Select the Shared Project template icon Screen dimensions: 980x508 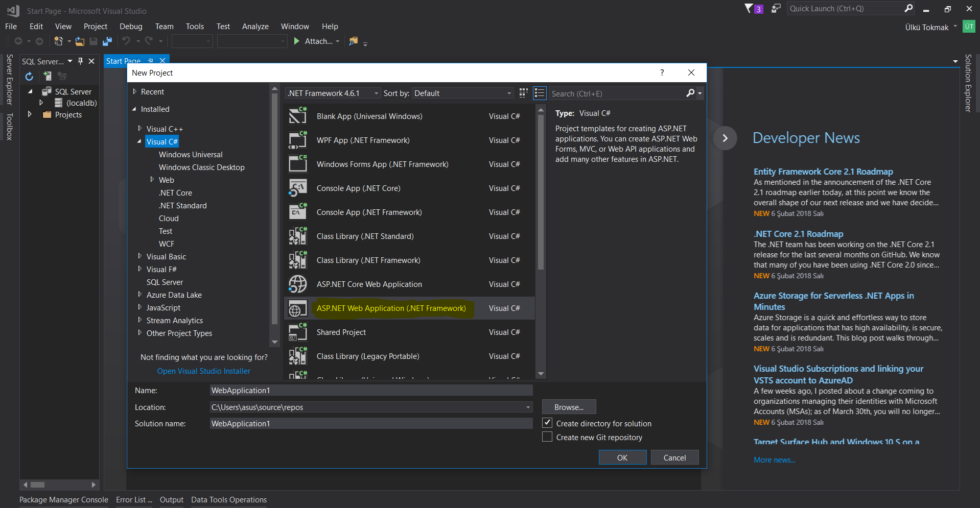pyautogui.click(x=298, y=332)
